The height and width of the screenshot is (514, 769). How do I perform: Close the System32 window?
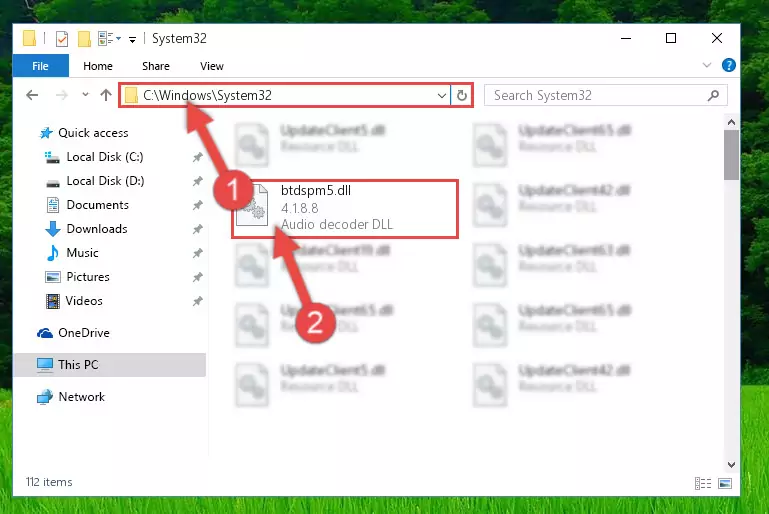717,38
